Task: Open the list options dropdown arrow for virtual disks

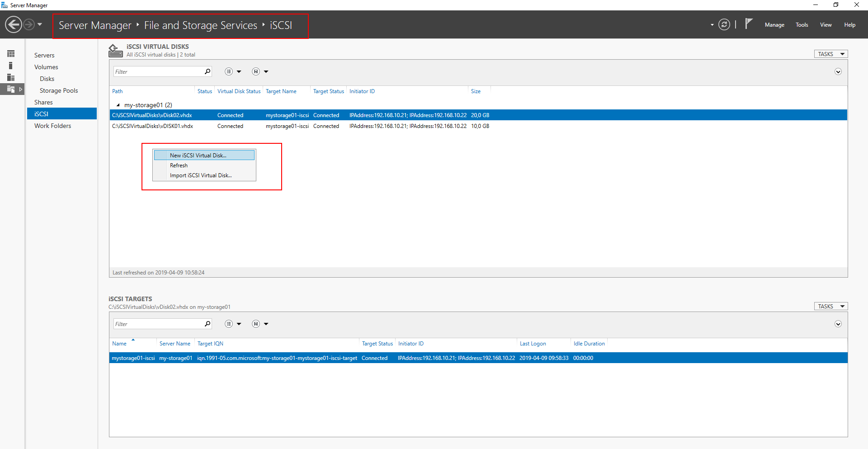Action: [239, 72]
